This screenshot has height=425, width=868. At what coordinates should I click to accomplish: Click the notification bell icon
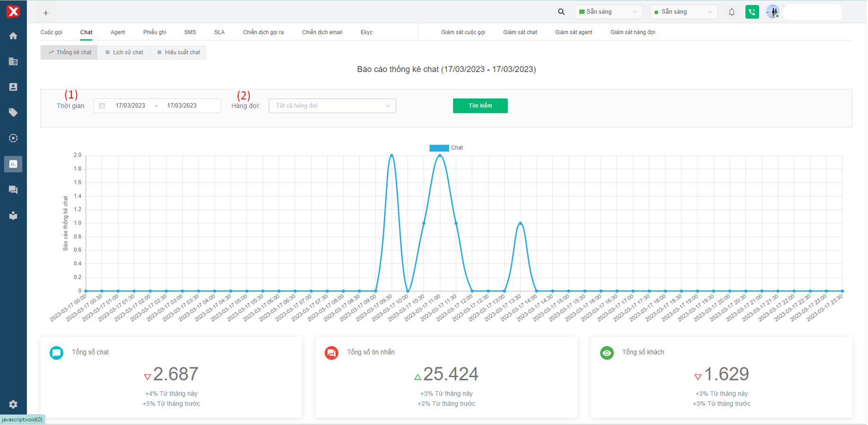(x=731, y=12)
